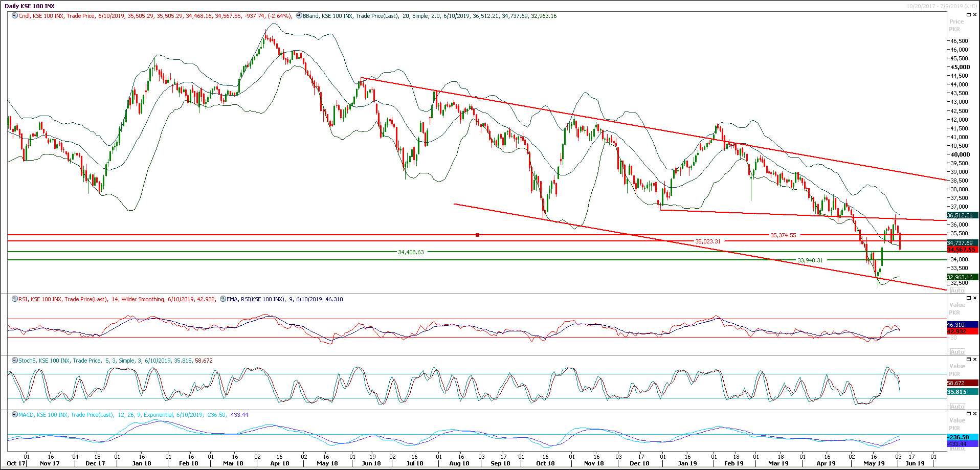980x470 pixels.
Task: Click the maximize box icon on the price pane
Action: point(969,14)
